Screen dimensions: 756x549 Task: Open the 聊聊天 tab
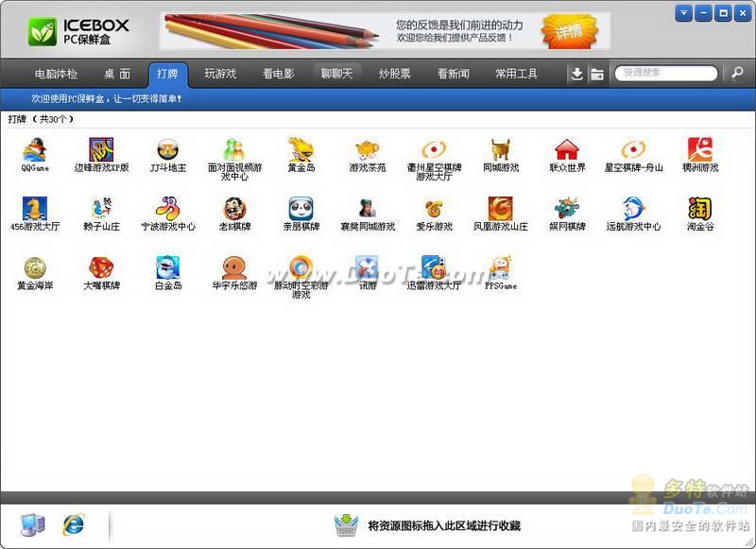pyautogui.click(x=337, y=74)
